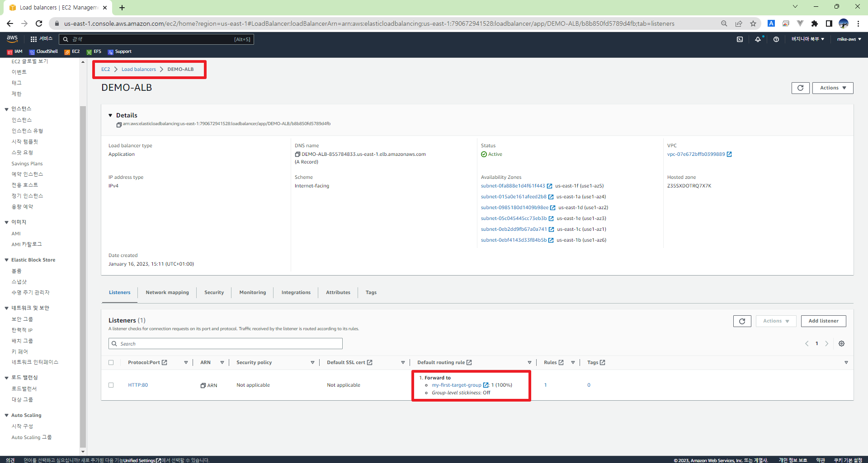Image resolution: width=868 pixels, height=463 pixels.
Task: Open external link next to my-first-target-group
Action: [486, 385]
